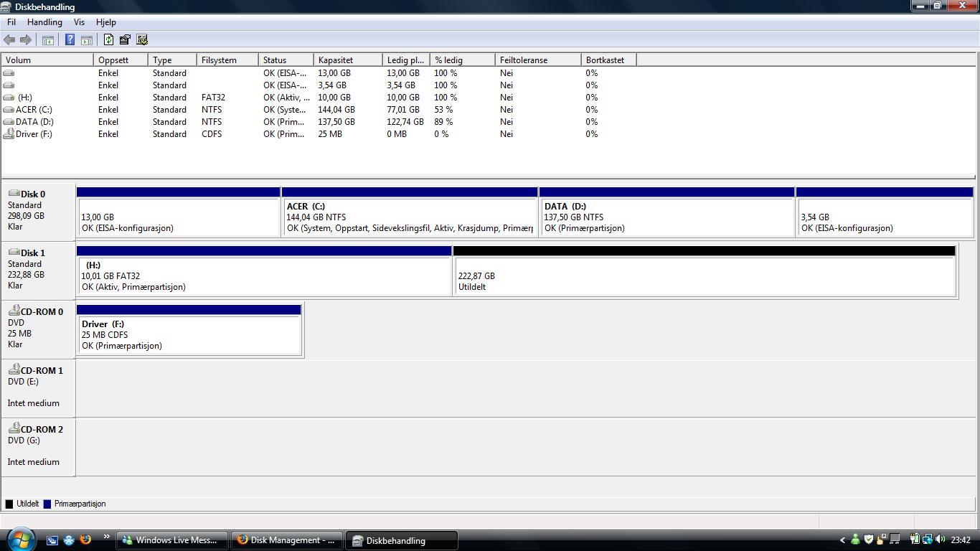Click the volume speaker tray icon
The height and width of the screenshot is (551, 980).
coord(941,540)
